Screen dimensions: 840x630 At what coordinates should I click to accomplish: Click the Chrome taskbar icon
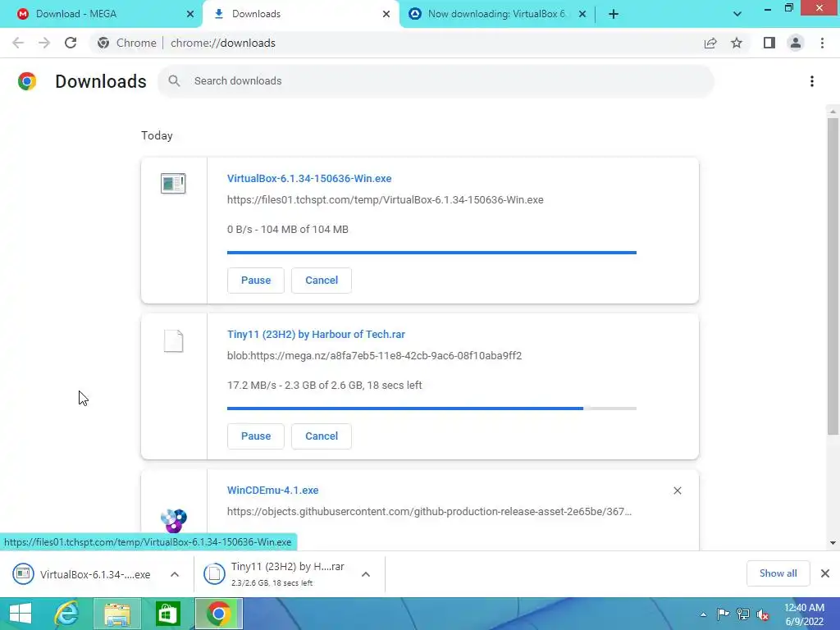pos(218,614)
